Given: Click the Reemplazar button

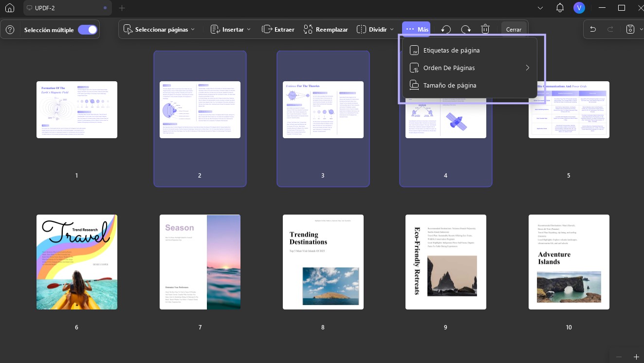Looking at the screenshot, I should pyautogui.click(x=325, y=30).
